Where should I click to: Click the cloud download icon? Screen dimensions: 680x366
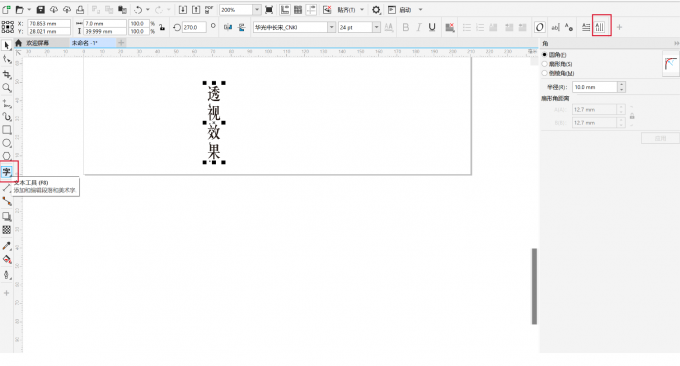click(54, 10)
